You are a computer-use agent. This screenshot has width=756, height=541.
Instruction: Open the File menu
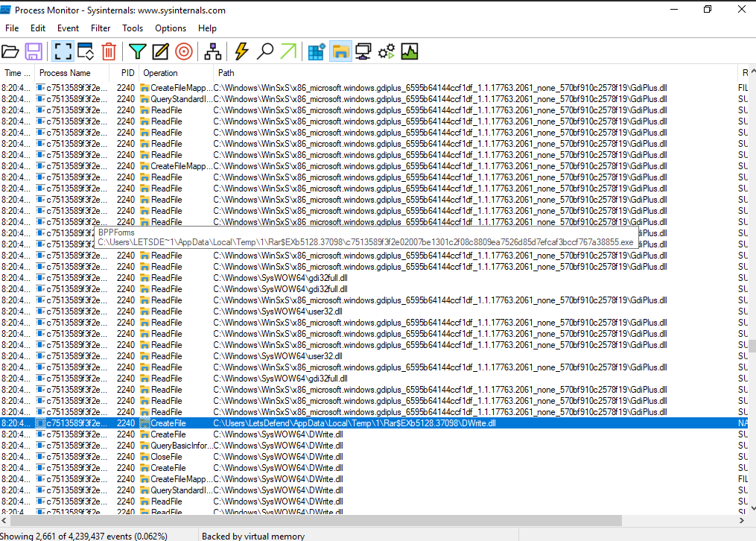coord(12,28)
